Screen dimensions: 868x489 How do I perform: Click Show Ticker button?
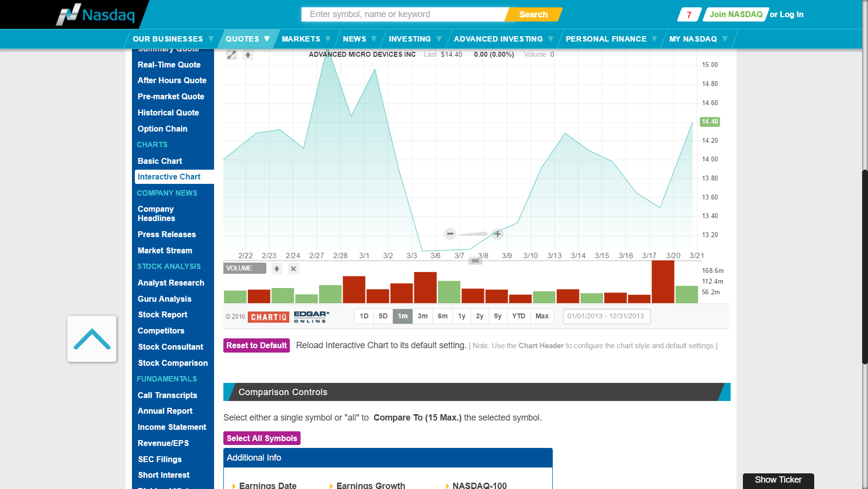pyautogui.click(x=778, y=480)
